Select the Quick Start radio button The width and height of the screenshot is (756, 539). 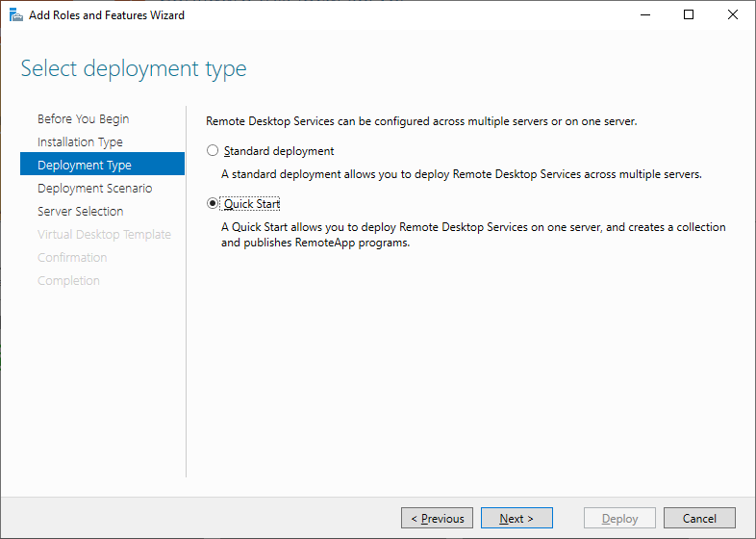click(213, 204)
